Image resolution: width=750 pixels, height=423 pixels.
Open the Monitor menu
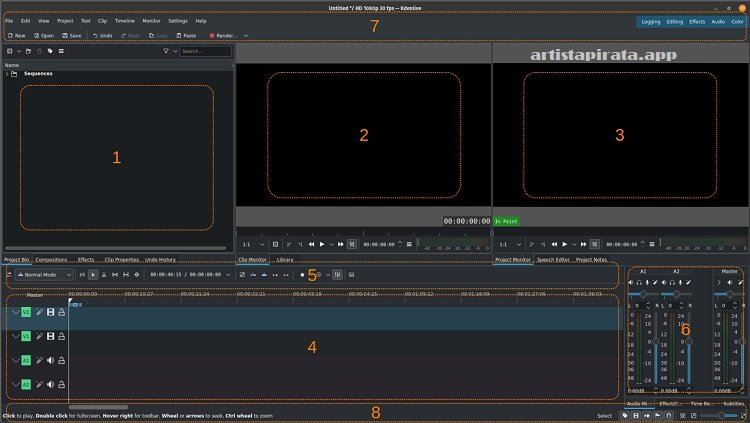(151, 21)
